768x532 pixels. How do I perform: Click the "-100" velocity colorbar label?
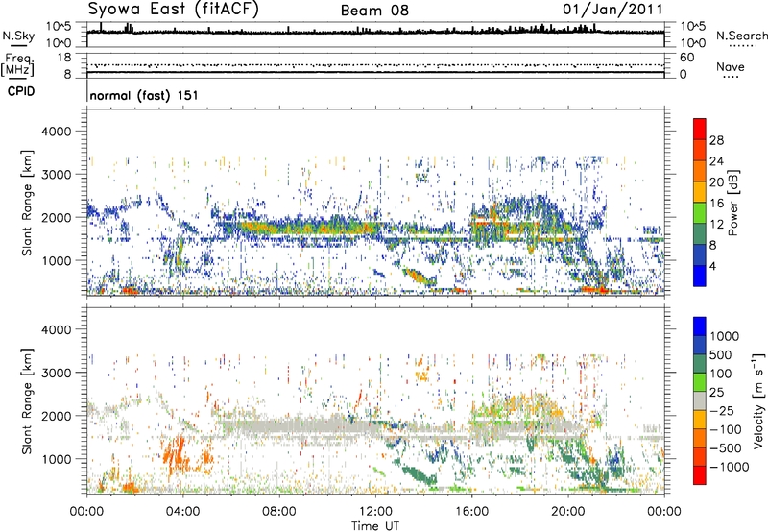pos(725,429)
